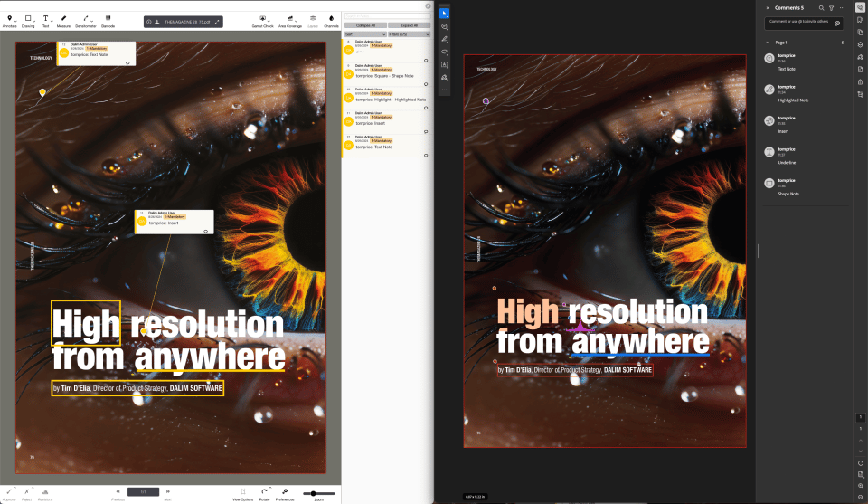Select the Barcode tool
The width and height of the screenshot is (868, 504).
tap(108, 18)
